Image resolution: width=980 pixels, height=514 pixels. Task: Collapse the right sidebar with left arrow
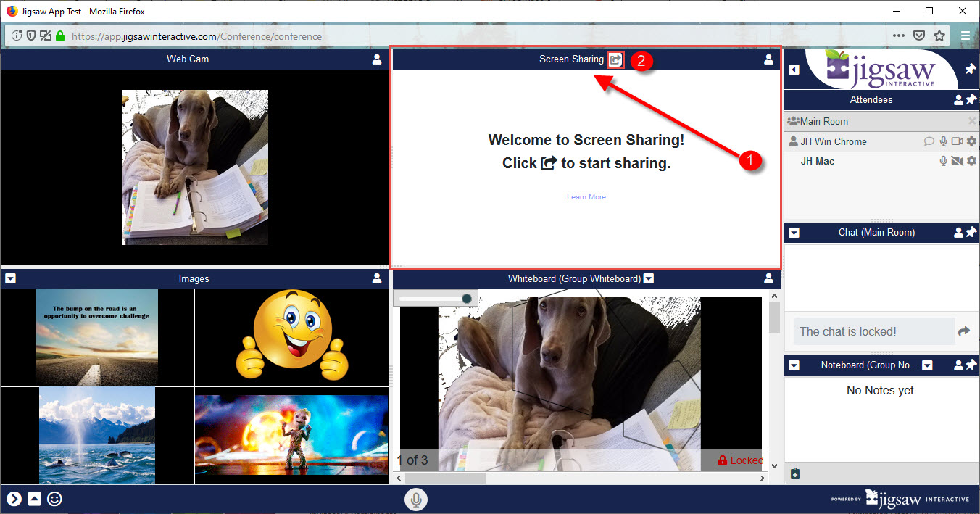[794, 70]
